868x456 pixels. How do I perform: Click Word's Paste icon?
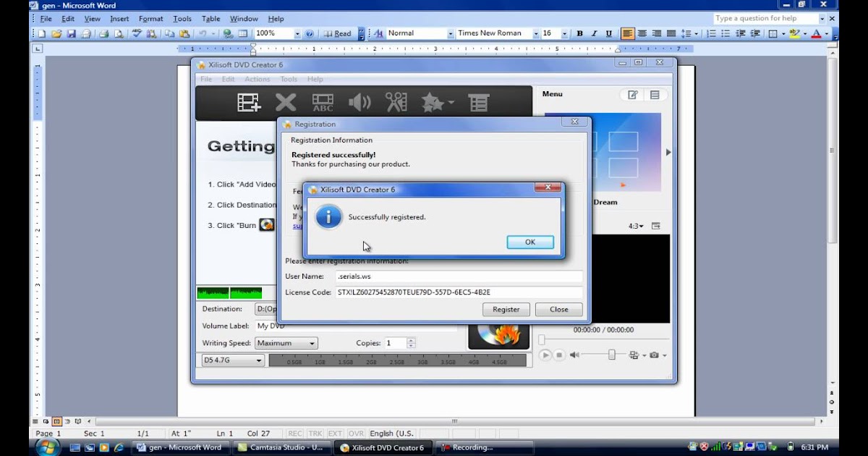[x=184, y=33]
